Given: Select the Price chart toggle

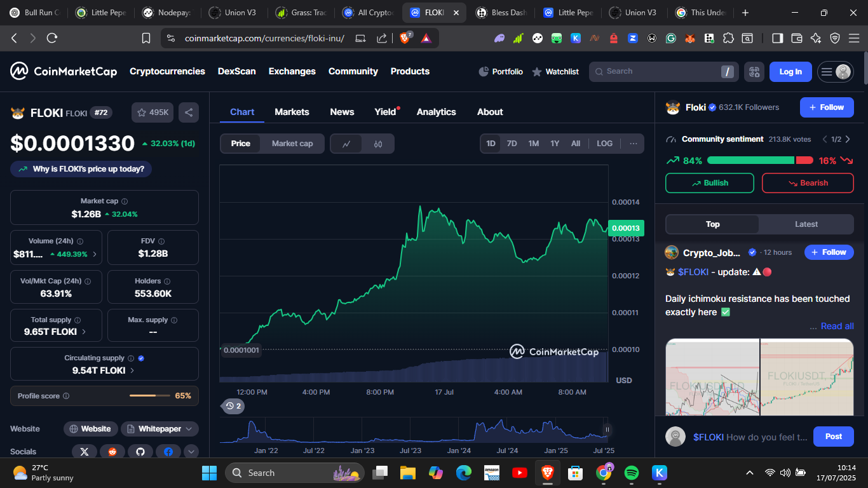Looking at the screenshot, I should click(x=240, y=144).
